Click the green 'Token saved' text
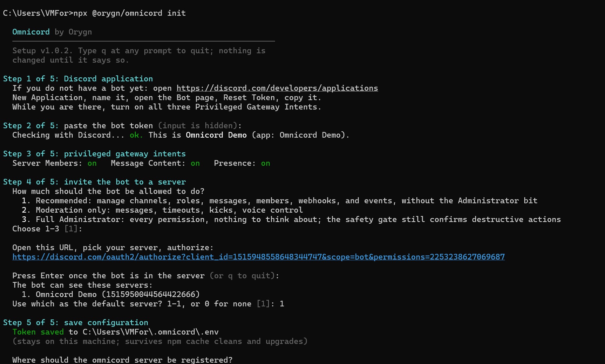The height and width of the screenshot is (364, 605). click(38, 332)
